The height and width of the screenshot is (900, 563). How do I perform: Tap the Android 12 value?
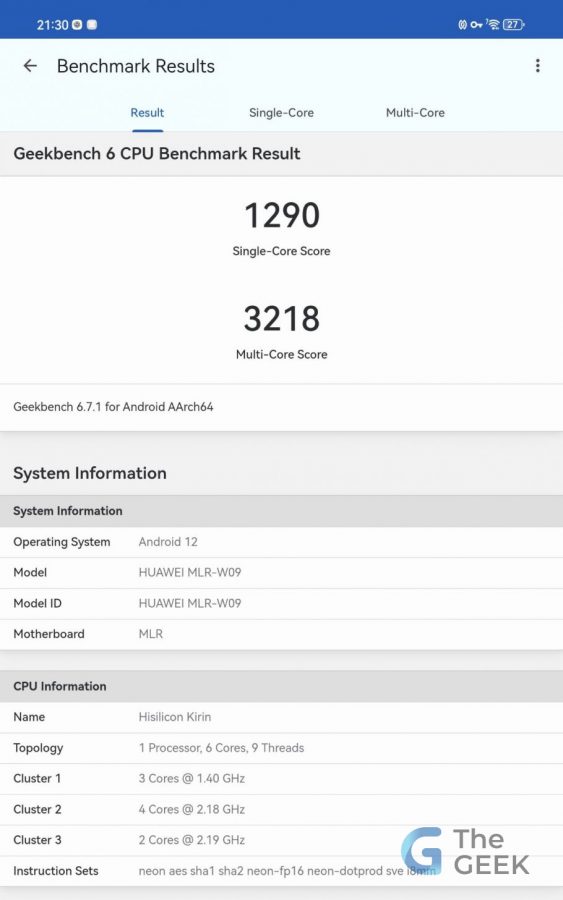tap(168, 542)
